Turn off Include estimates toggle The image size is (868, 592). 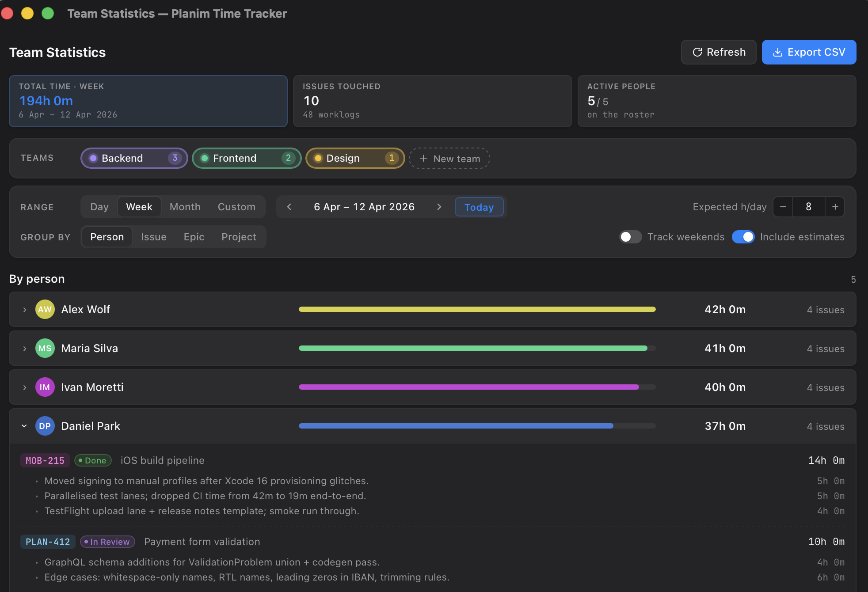pyautogui.click(x=743, y=237)
